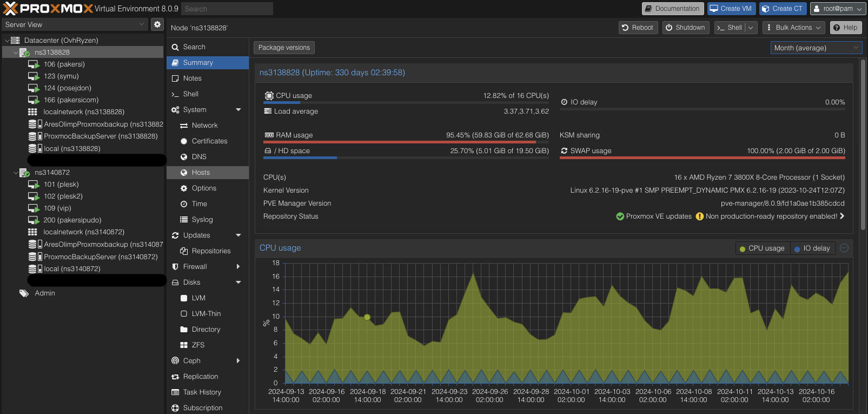The width and height of the screenshot is (868, 414).
Task: Open the Bulk Actions menu
Action: pyautogui.click(x=793, y=28)
